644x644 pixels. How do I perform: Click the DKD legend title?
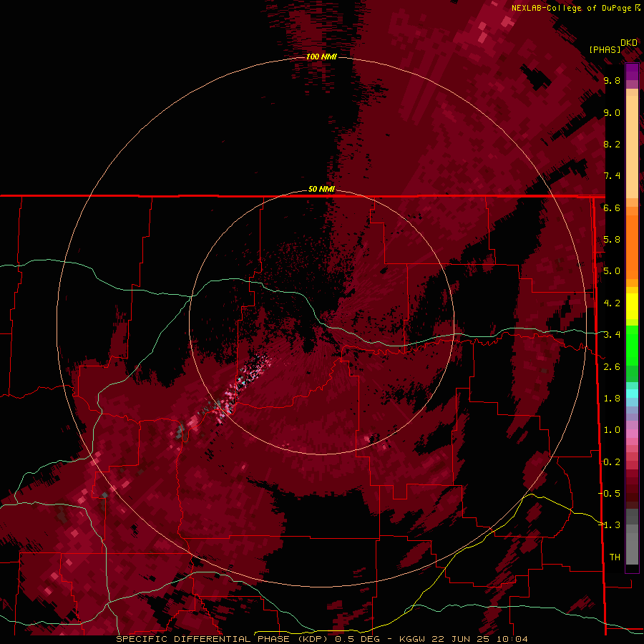tap(629, 42)
